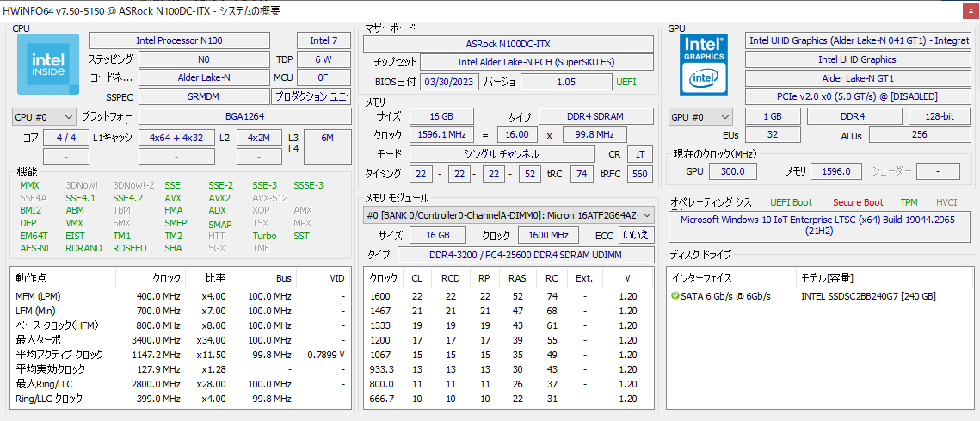Click the AVX2 feature label
The height and width of the screenshot is (421, 980).
[219, 198]
